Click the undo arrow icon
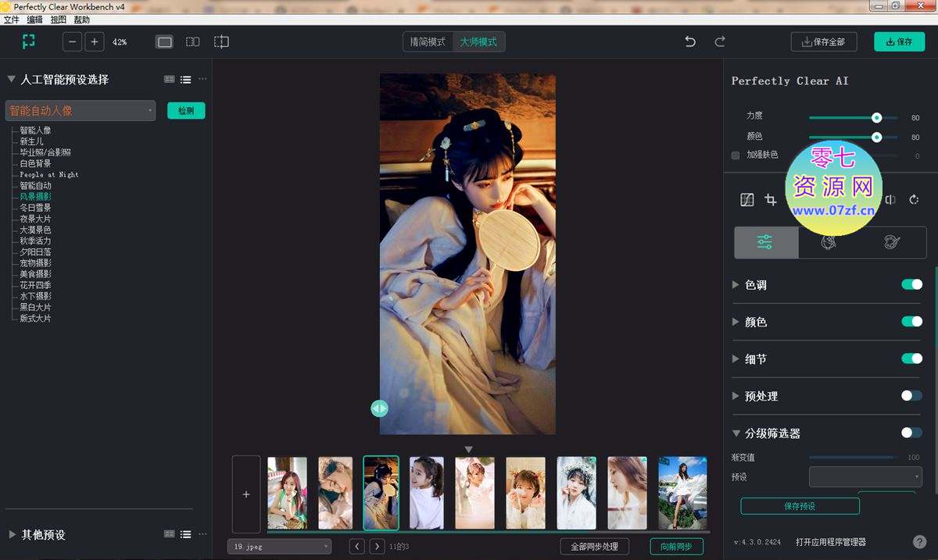Image resolution: width=938 pixels, height=560 pixels. tap(690, 42)
